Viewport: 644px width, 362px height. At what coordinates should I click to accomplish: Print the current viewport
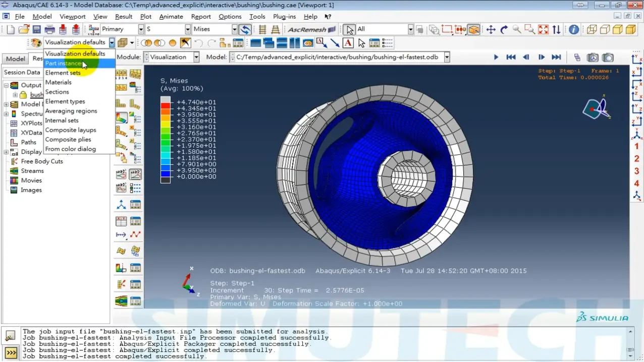(x=49, y=30)
